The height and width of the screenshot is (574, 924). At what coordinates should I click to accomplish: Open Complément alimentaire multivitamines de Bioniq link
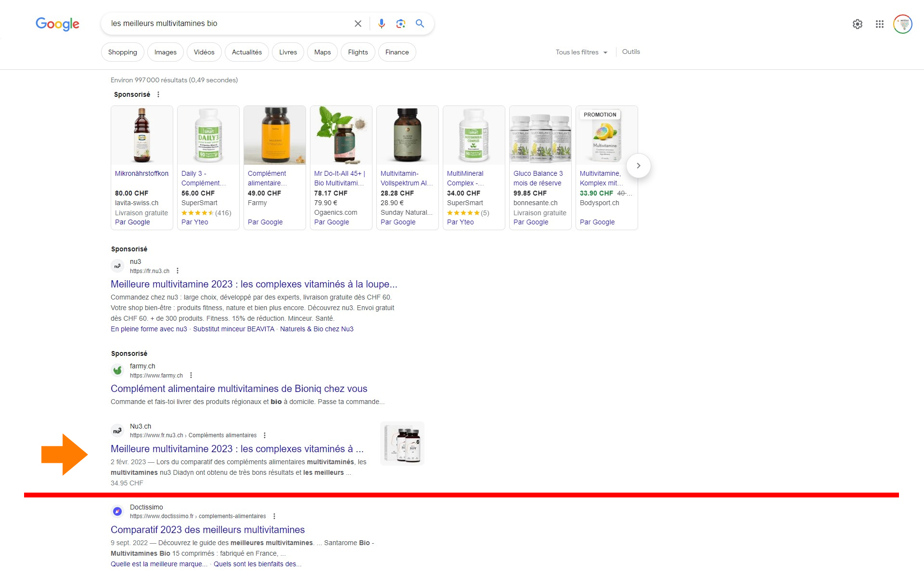[x=239, y=389]
